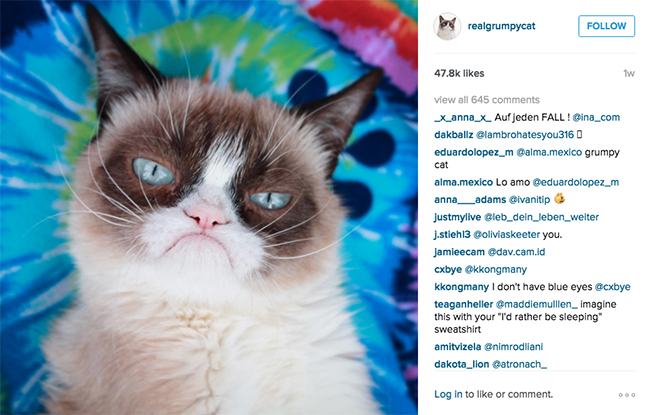Click the @ivanitip mention
This screenshot has width=649, height=415.
(x=529, y=200)
